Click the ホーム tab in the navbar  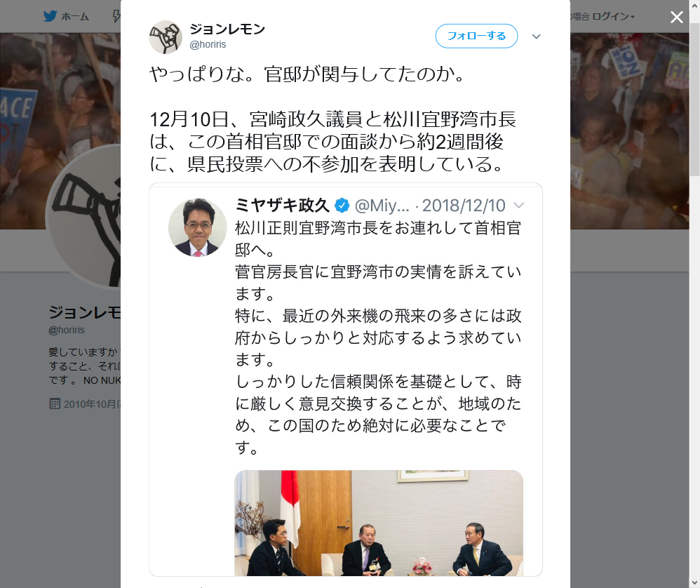[x=74, y=17]
